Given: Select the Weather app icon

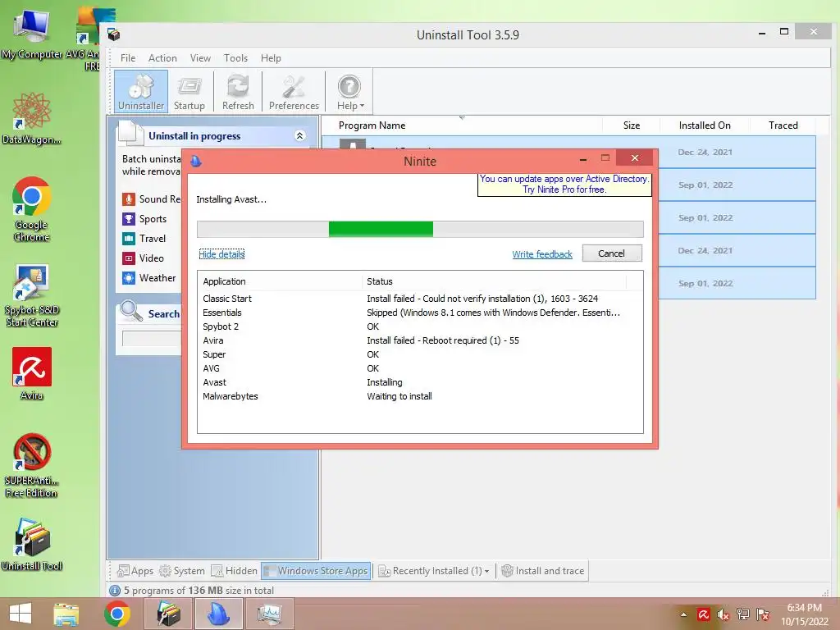Looking at the screenshot, I should click(129, 277).
